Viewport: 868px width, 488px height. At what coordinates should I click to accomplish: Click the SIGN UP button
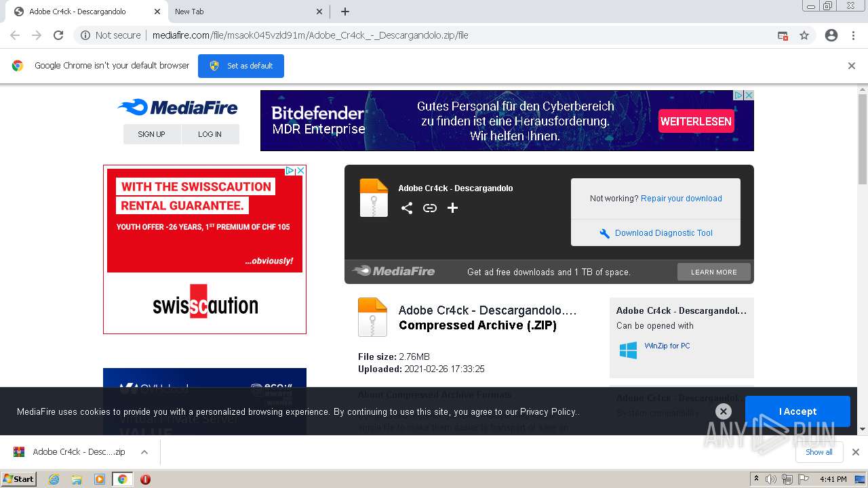pyautogui.click(x=151, y=134)
